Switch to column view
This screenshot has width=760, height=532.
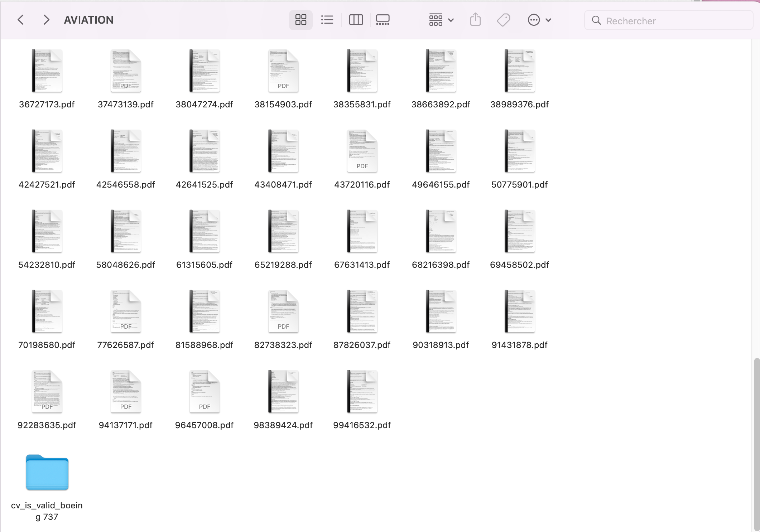pos(356,20)
